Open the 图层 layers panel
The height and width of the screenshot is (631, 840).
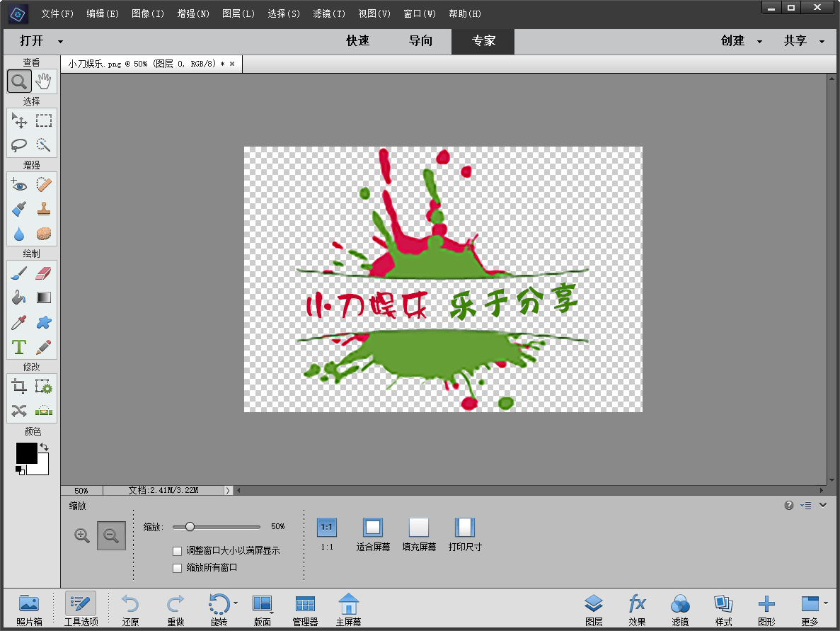593,609
